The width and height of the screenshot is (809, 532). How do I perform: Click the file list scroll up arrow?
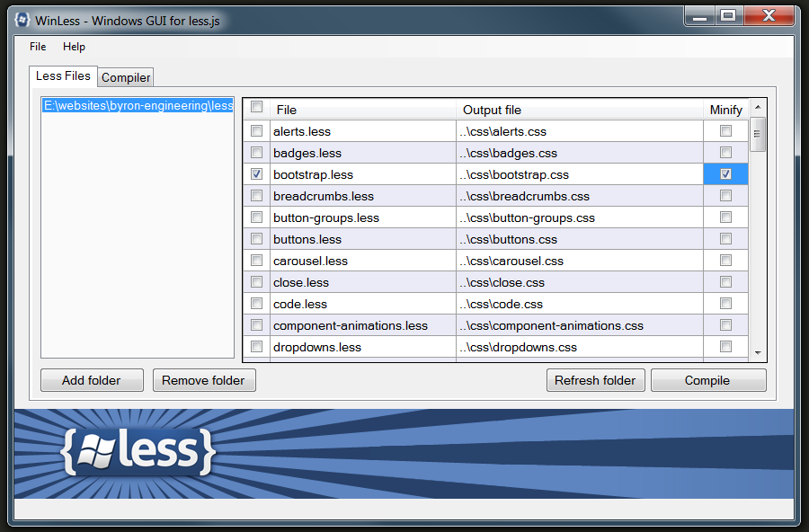(758, 107)
